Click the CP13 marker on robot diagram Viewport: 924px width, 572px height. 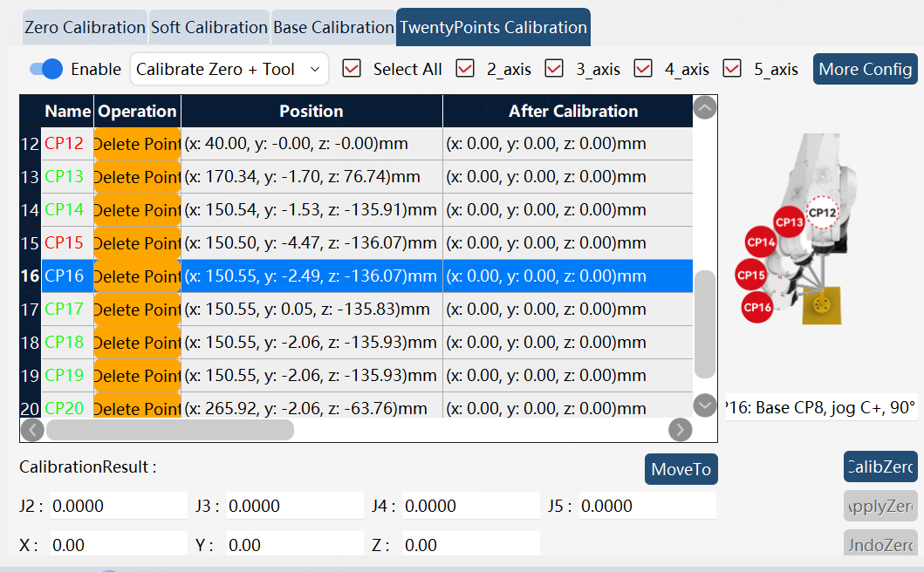[x=789, y=222]
